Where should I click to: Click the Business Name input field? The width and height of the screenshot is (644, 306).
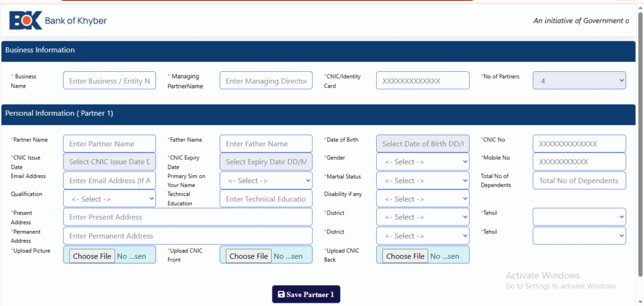pos(109,81)
